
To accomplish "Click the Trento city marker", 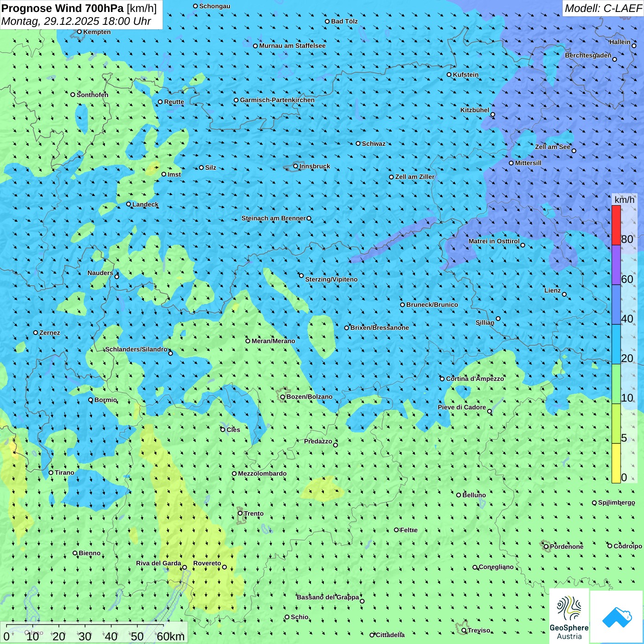I will pyautogui.click(x=240, y=513).
